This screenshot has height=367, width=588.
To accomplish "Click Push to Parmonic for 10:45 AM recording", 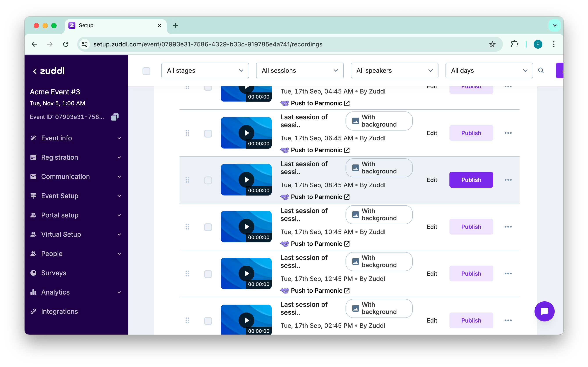I will (x=316, y=244).
